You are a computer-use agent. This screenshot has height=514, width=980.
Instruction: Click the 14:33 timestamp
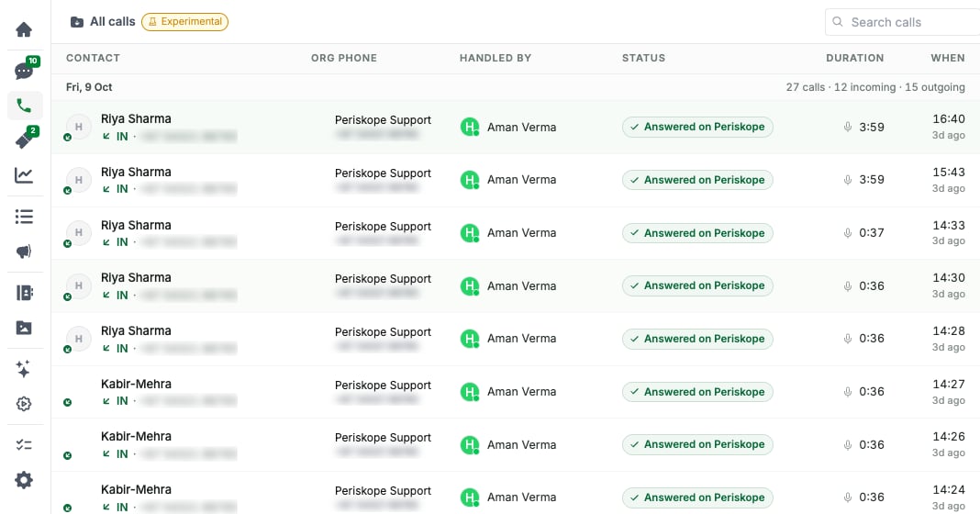coord(948,225)
